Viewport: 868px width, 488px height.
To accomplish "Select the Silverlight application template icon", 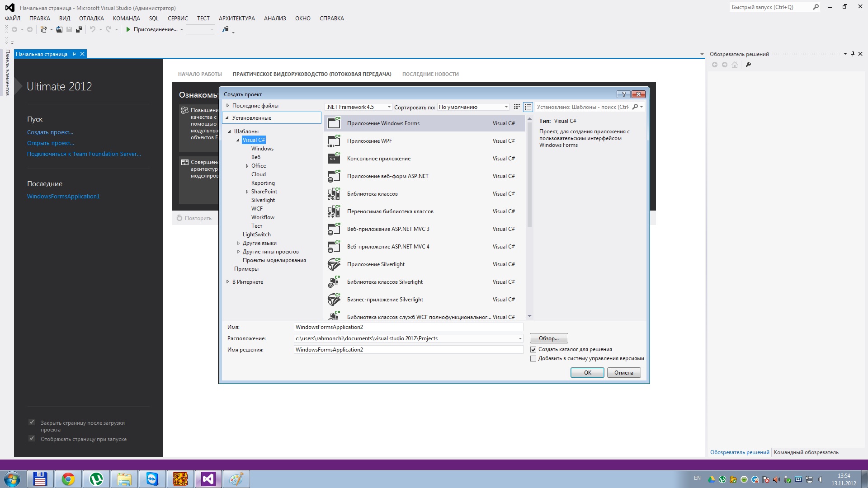I will (334, 264).
